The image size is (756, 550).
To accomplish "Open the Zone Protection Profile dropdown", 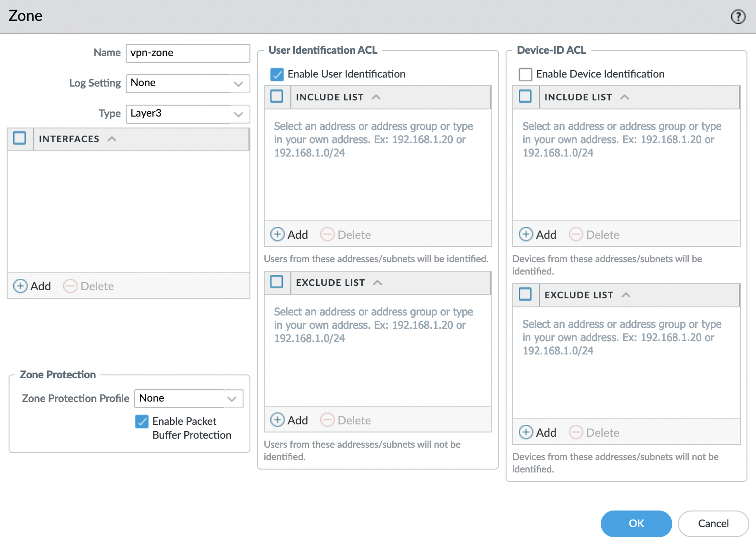I will click(232, 398).
